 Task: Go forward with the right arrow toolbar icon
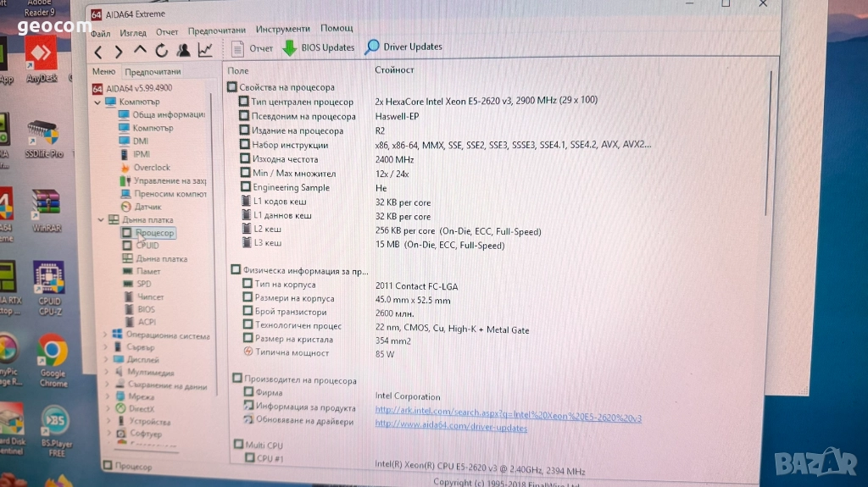coord(119,52)
